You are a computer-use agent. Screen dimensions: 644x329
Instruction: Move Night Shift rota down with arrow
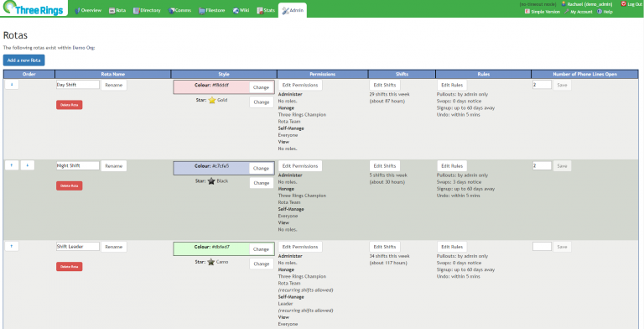pos(28,165)
